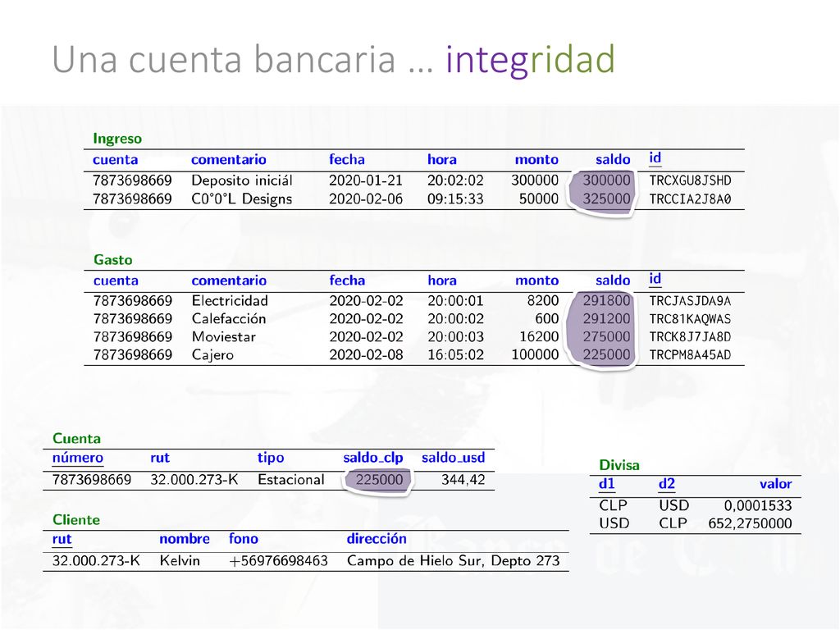The width and height of the screenshot is (840, 630).
Task: Click highlighted saldo 325000
Action: pyautogui.click(x=606, y=199)
